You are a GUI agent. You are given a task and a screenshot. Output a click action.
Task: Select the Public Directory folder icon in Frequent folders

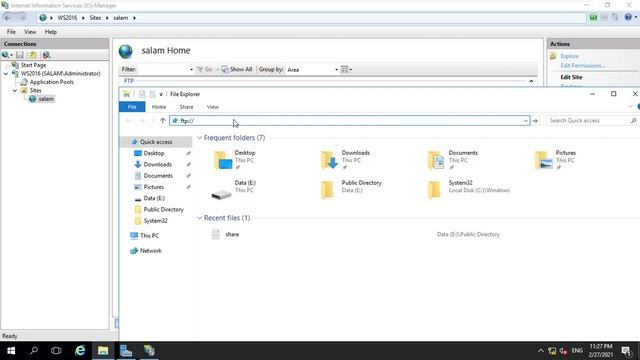click(x=327, y=190)
